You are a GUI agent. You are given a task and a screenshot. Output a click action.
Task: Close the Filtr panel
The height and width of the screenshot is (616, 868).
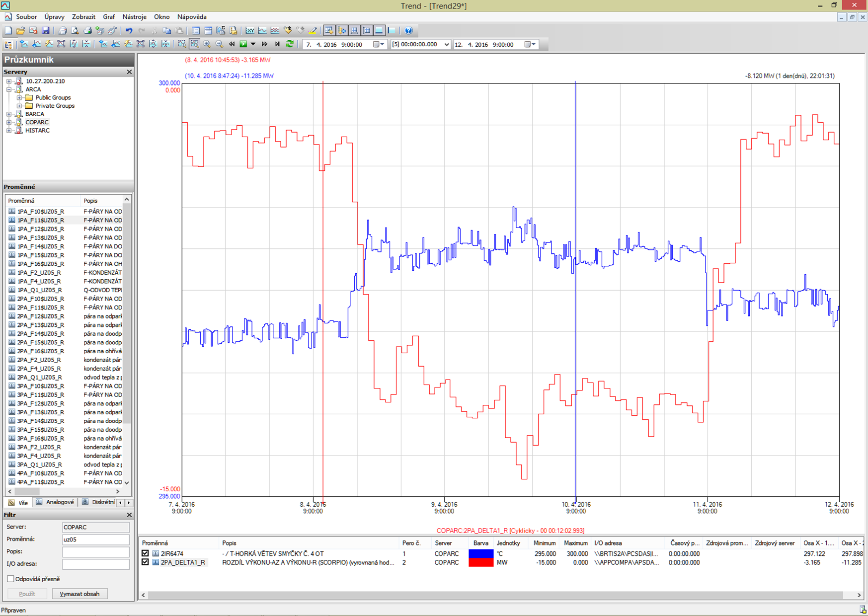(129, 515)
